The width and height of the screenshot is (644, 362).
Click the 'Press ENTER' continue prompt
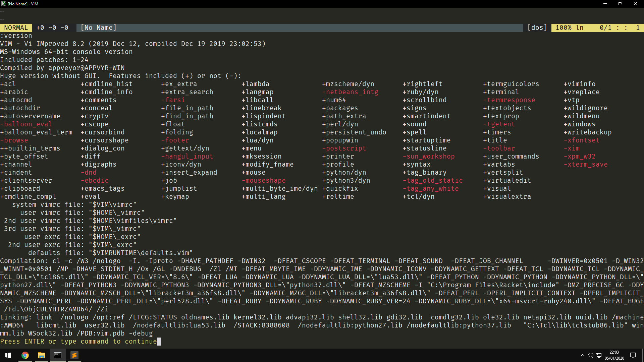pyautogui.click(x=78, y=342)
